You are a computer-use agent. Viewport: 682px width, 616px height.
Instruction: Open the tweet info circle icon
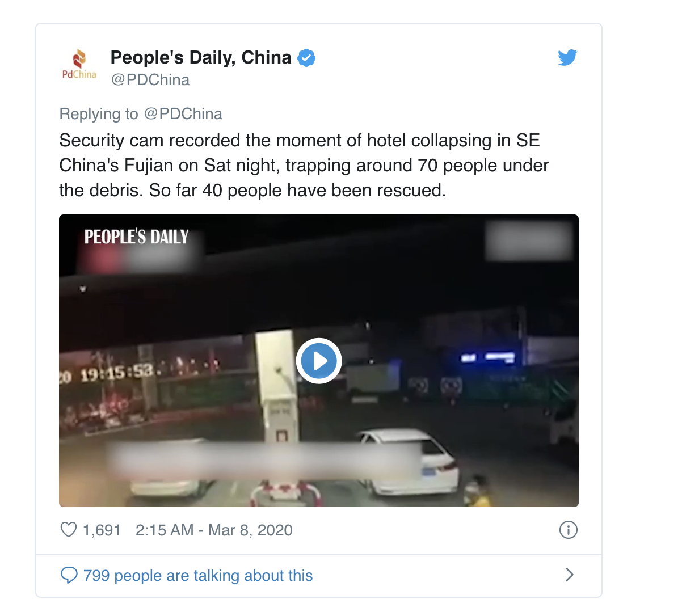pyautogui.click(x=568, y=530)
